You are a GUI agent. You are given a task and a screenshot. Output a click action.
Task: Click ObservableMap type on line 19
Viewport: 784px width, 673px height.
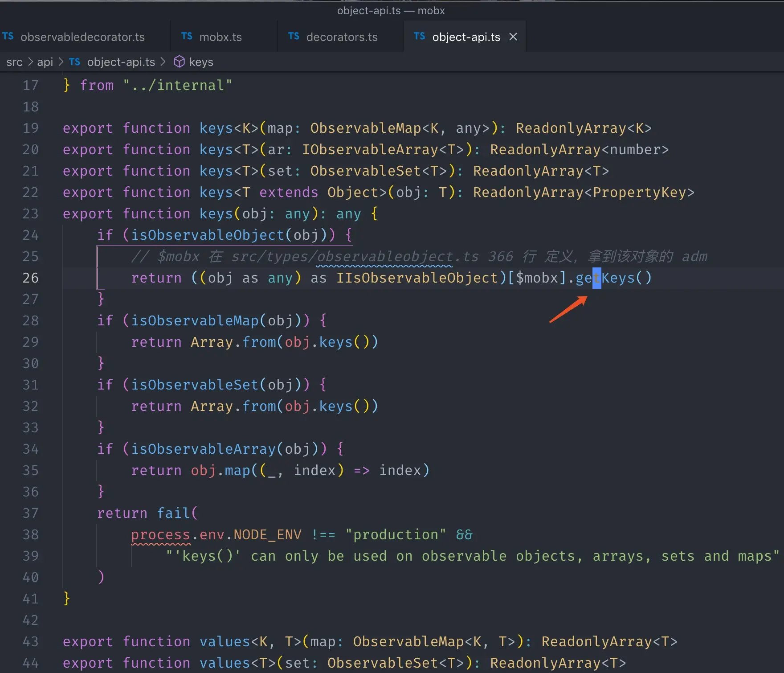coord(365,128)
